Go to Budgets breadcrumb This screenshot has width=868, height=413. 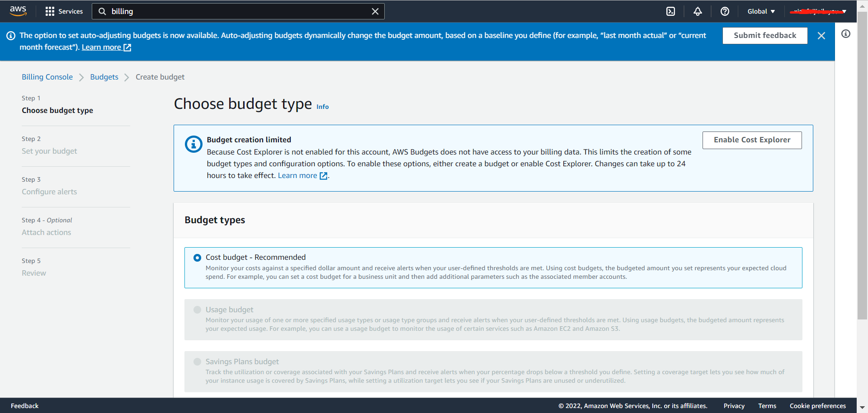point(104,77)
